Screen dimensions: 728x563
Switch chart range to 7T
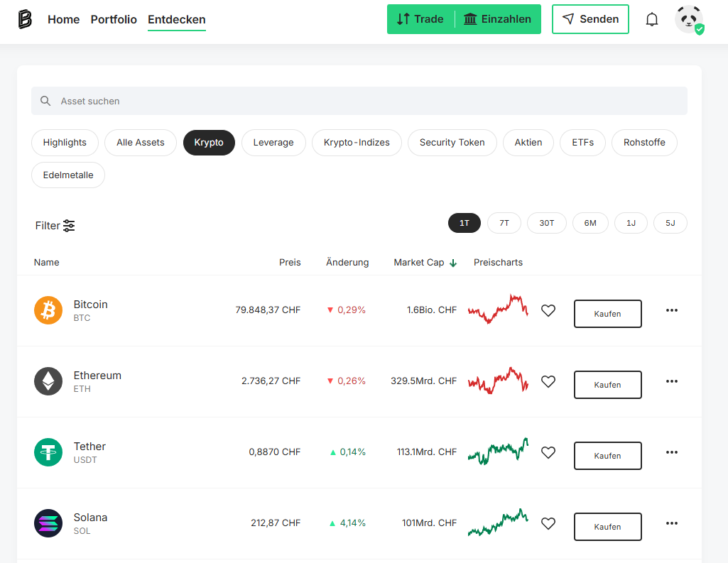click(x=504, y=223)
